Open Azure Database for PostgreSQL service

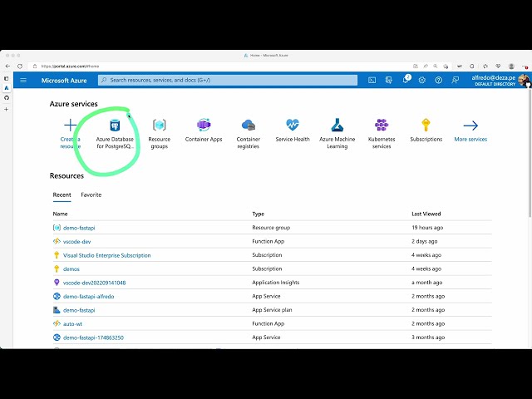(x=115, y=133)
